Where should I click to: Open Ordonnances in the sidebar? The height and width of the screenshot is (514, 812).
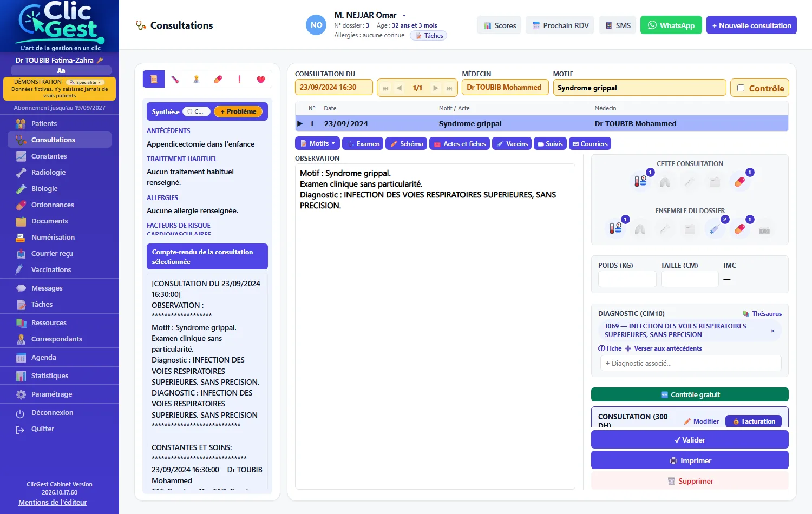(x=60, y=205)
